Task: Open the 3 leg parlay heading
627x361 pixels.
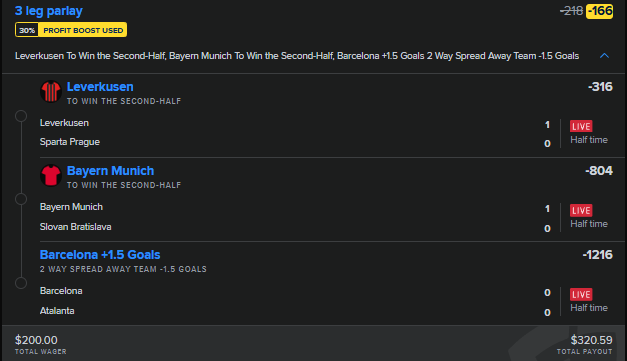Action: (49, 11)
